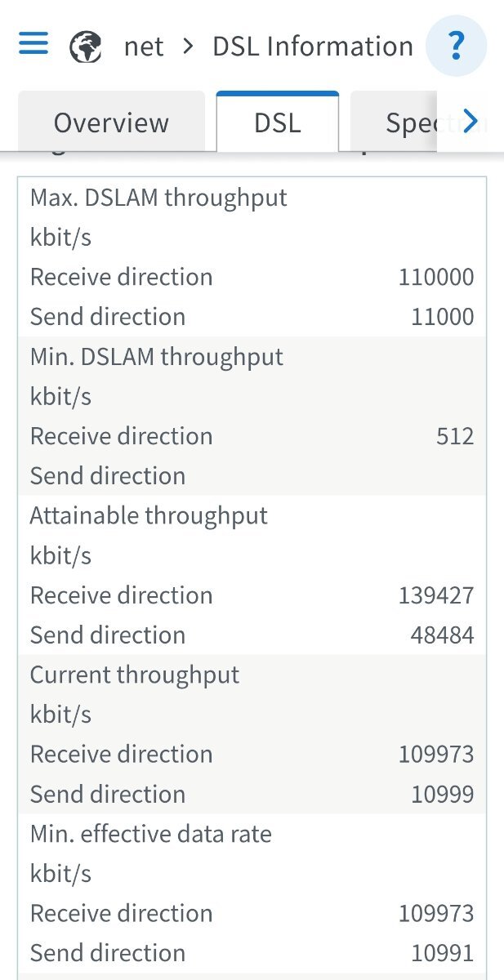This screenshot has width=504, height=980.
Task: Select the DSL tab
Action: 278,122
